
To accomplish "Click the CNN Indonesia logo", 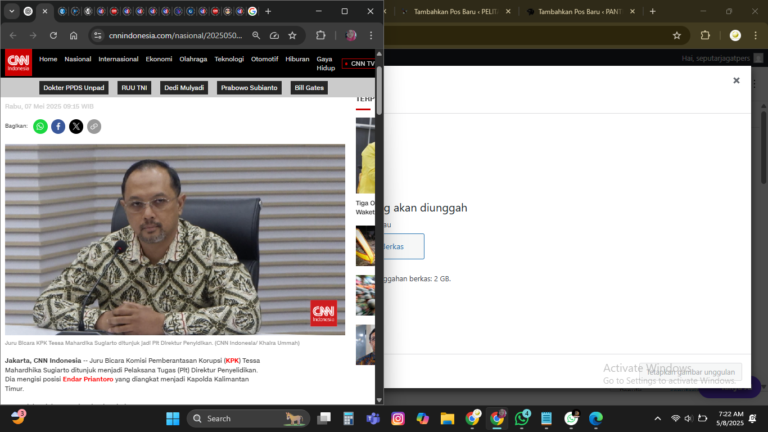I will point(19,62).
